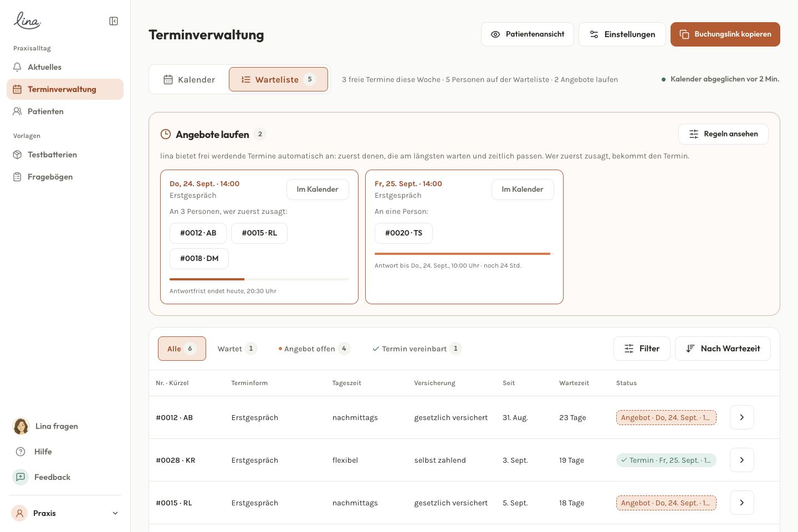Click the lina logo

(27, 21)
